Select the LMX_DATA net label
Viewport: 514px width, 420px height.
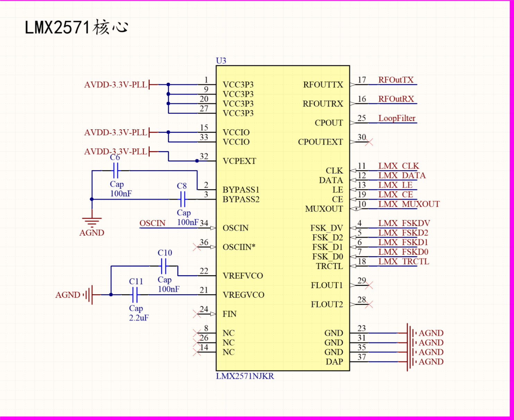[402, 175]
